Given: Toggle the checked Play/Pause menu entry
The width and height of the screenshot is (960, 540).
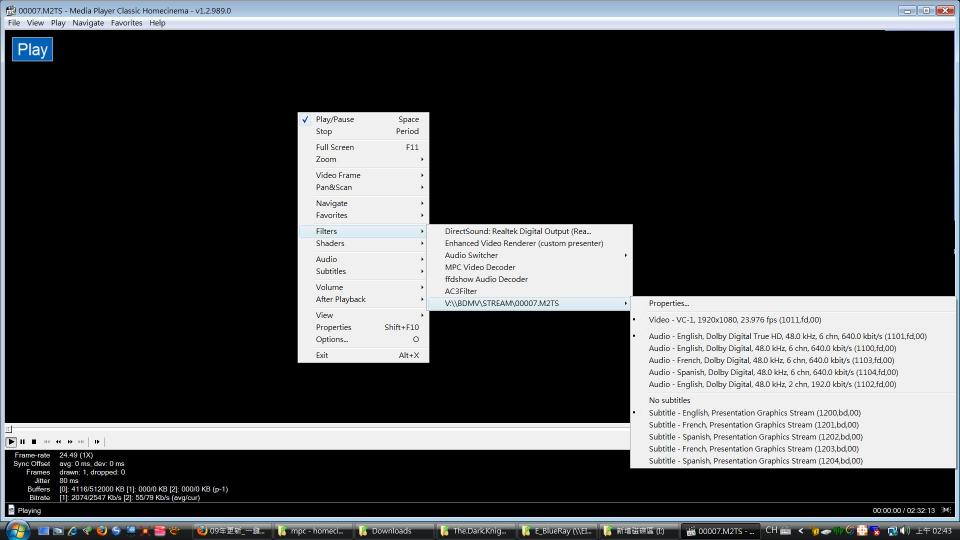Looking at the screenshot, I should [x=363, y=119].
